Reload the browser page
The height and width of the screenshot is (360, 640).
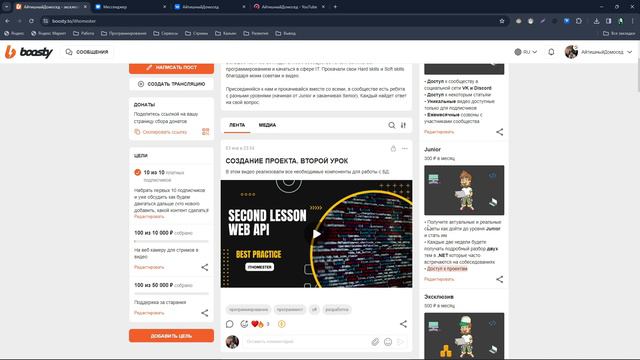point(31,21)
